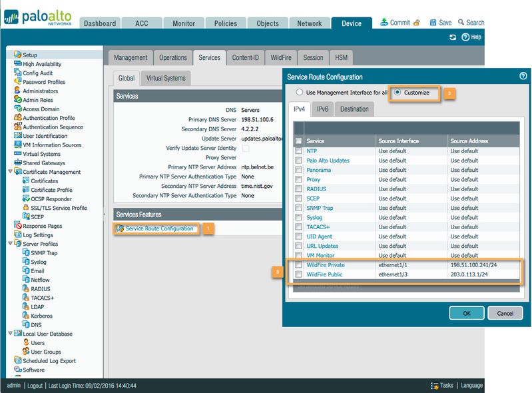Screen dimensions: 532x393
Task: Click the Admin Roles icon
Action: pos(17,99)
